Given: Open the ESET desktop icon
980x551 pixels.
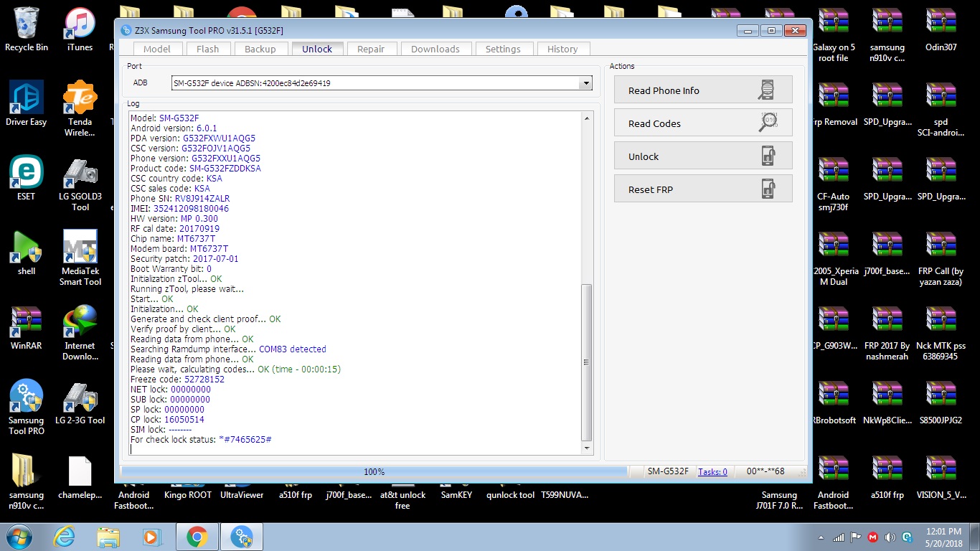Looking at the screenshot, I should [27, 178].
